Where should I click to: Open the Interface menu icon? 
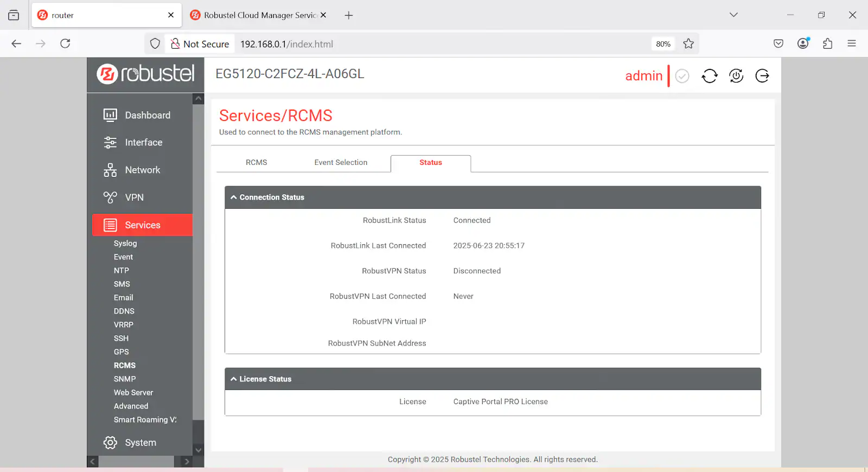coord(110,142)
